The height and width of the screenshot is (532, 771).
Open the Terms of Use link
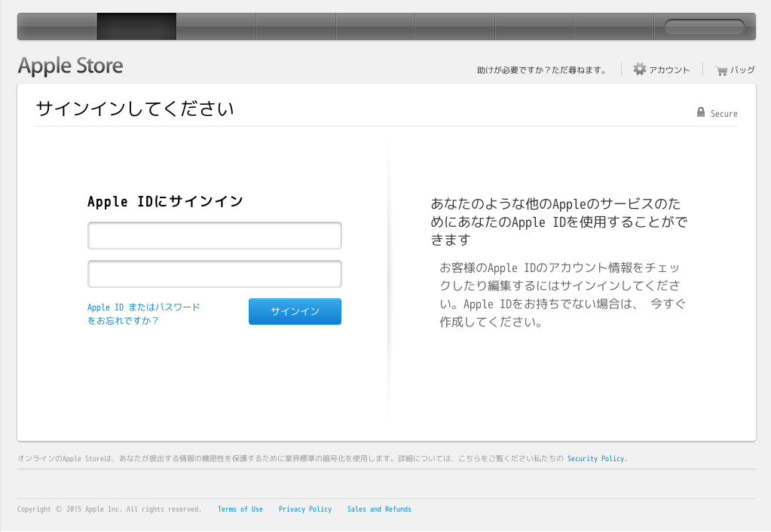(x=240, y=509)
